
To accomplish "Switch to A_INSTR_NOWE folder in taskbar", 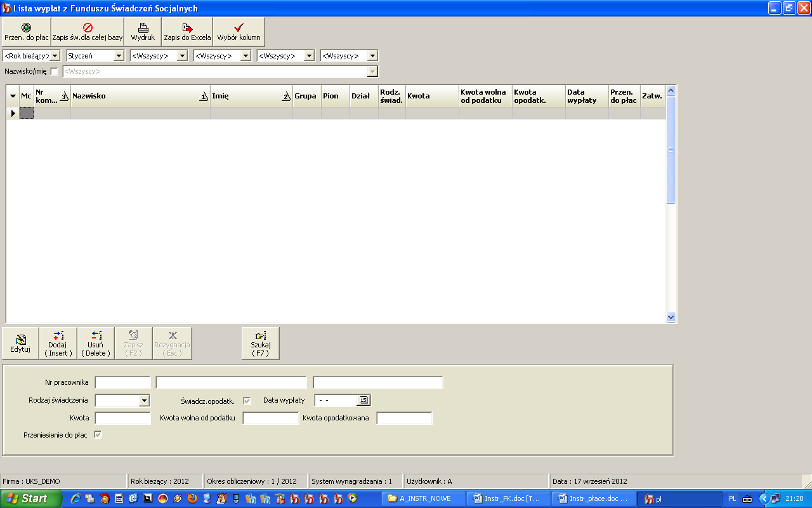I will coord(424,498).
